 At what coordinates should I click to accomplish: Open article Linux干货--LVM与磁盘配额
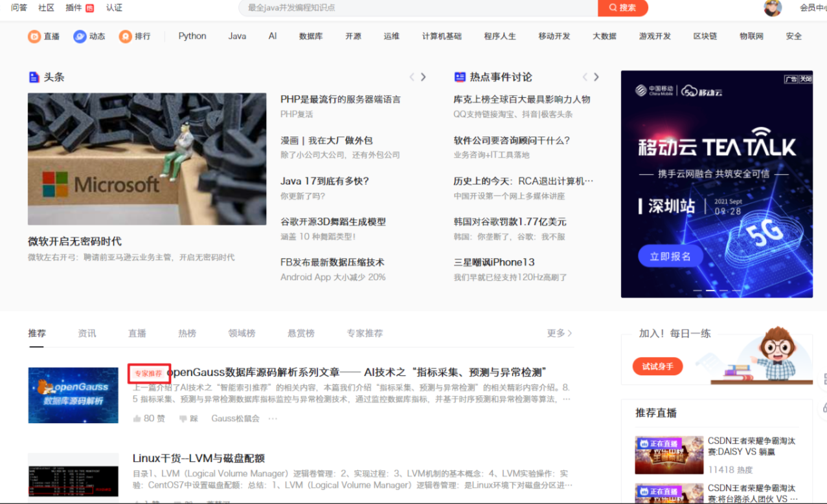click(199, 458)
